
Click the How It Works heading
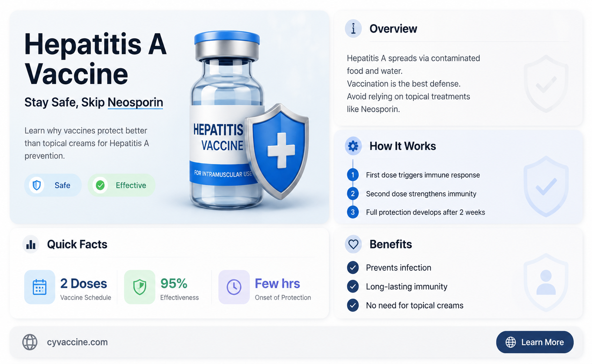(x=403, y=146)
